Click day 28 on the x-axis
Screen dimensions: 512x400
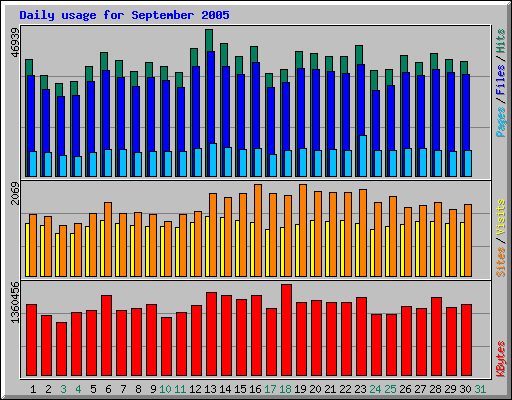(435, 389)
